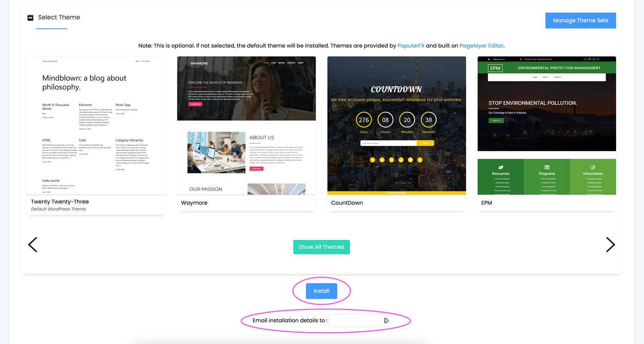Click the LinkedIn icon in CountDown preview

tap(401, 160)
